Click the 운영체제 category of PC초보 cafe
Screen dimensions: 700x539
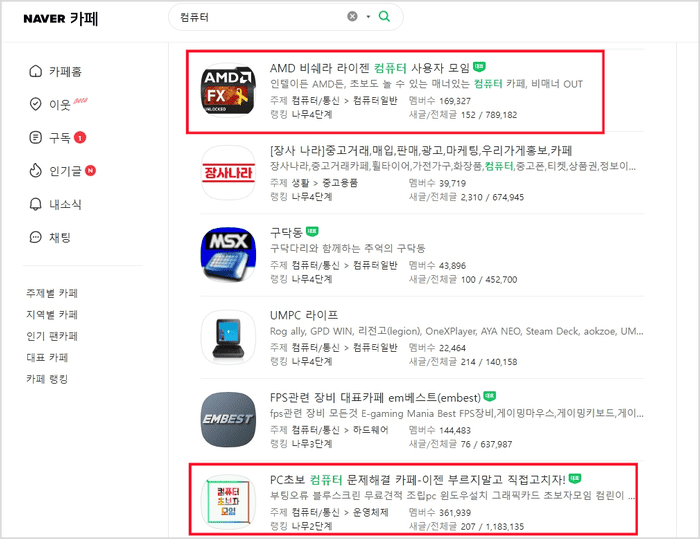pos(371,512)
